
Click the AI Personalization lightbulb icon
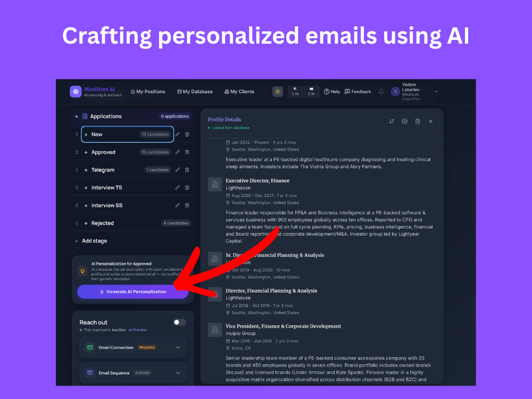(82, 271)
